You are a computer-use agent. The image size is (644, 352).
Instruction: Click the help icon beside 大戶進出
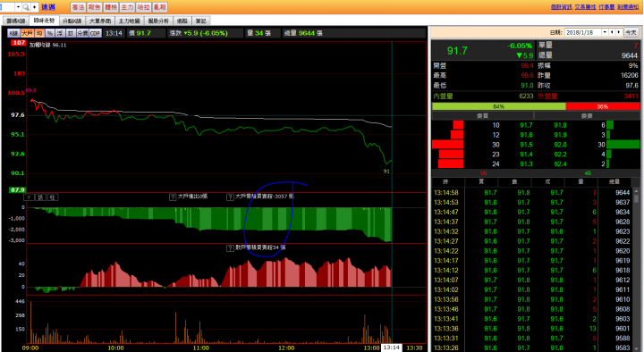pos(173,197)
